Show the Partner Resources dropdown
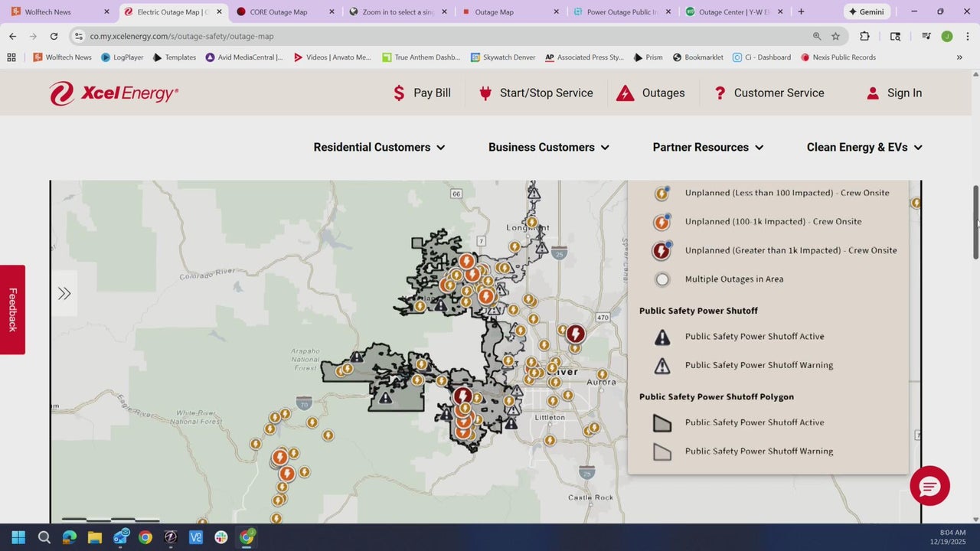This screenshot has width=980, height=551. [707, 147]
